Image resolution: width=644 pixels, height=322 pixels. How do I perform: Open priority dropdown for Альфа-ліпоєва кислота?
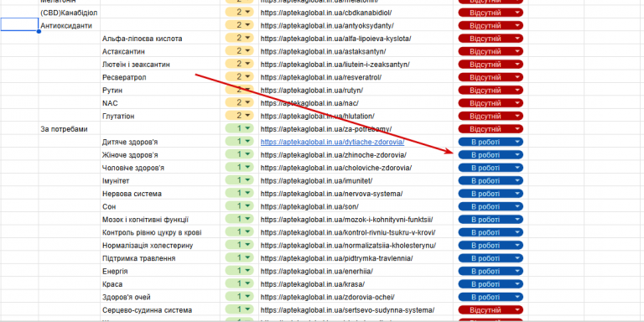coord(240,39)
